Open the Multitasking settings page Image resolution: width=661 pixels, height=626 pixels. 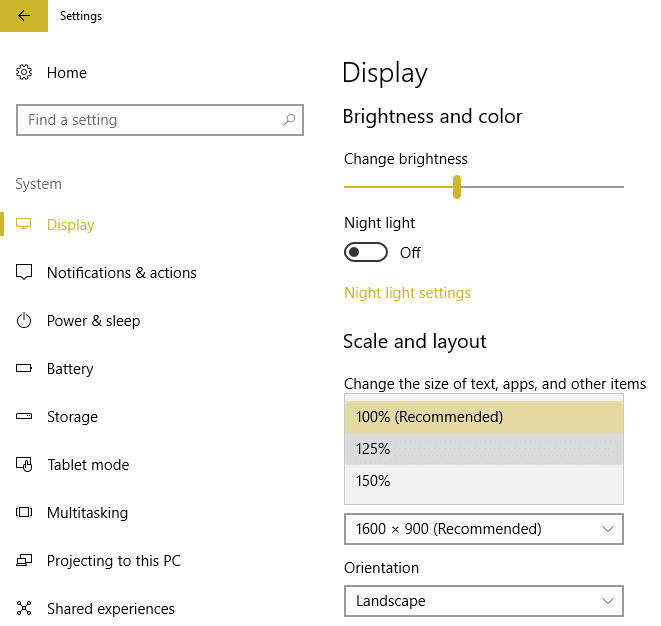[x=87, y=513]
